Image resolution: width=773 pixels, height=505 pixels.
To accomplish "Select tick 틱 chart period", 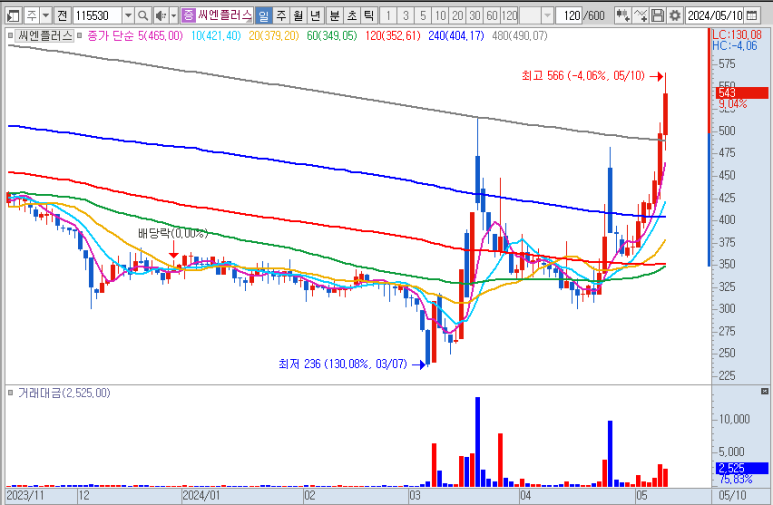I will click(368, 16).
